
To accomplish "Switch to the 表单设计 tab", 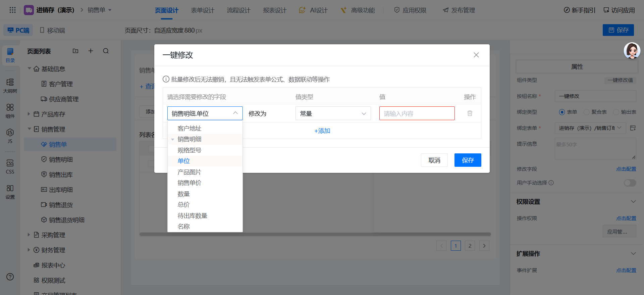I will tap(202, 10).
